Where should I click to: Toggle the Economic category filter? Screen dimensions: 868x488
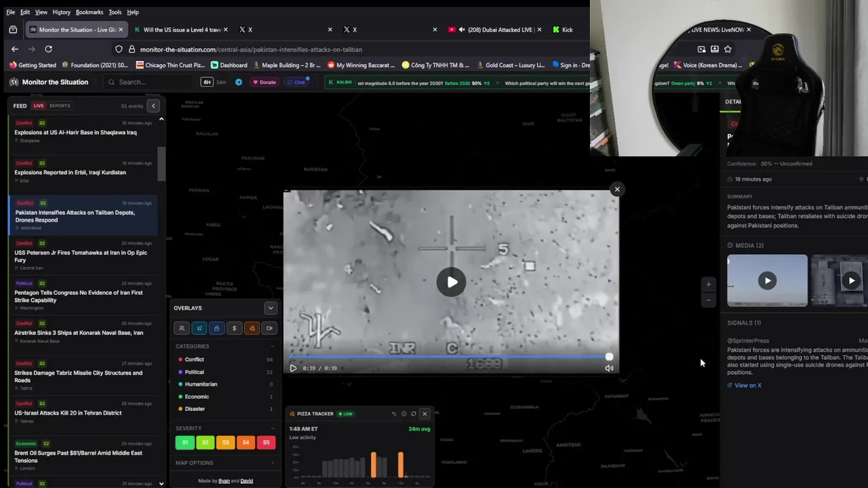coord(225,396)
